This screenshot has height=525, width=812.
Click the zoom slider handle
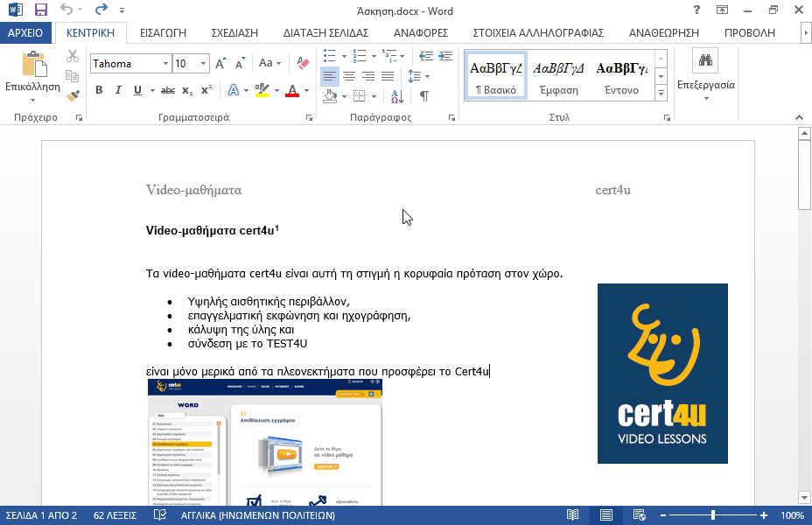pyautogui.click(x=713, y=515)
